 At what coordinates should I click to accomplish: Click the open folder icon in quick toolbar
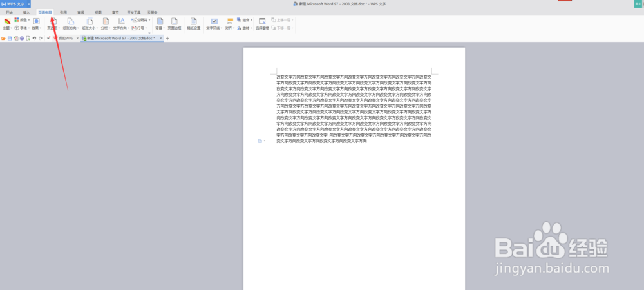point(3,38)
